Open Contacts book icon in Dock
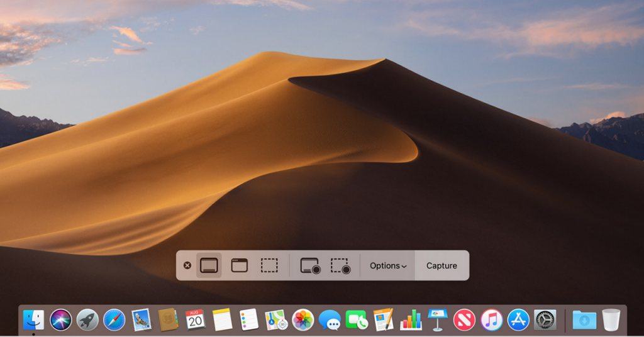 [x=168, y=319]
